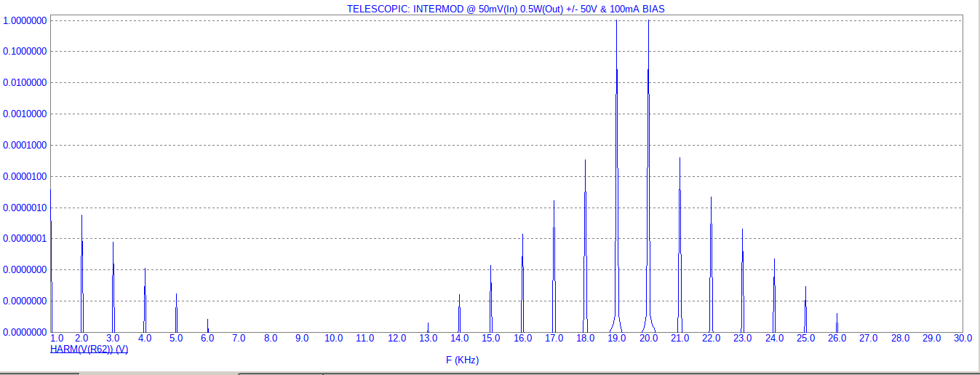Click the 3.0 X-axis tick label

[113, 339]
